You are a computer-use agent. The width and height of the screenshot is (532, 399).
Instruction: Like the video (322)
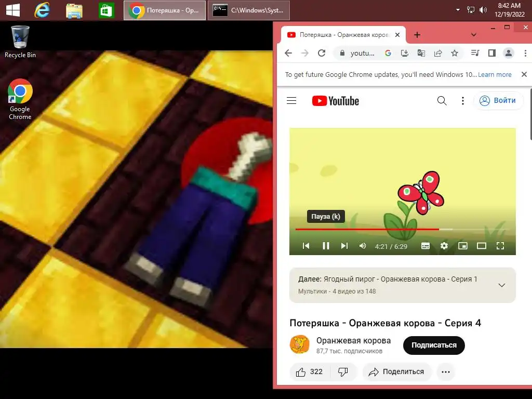coord(309,371)
